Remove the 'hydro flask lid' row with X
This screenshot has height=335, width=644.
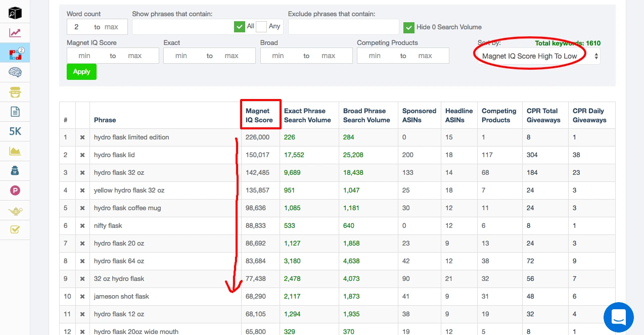tap(82, 155)
